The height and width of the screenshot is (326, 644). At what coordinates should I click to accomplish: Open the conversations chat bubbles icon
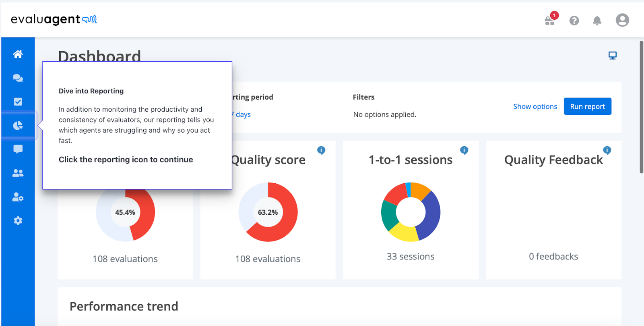click(18, 78)
